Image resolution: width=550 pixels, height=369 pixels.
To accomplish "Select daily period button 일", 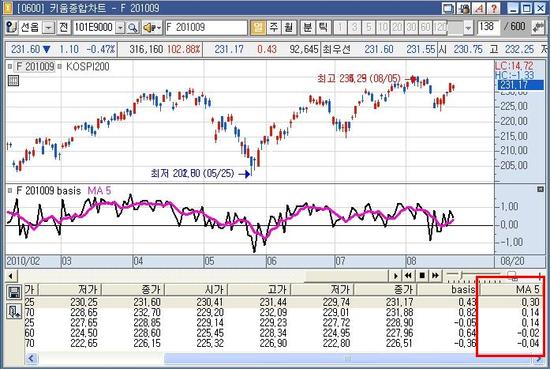I will pyautogui.click(x=258, y=27).
